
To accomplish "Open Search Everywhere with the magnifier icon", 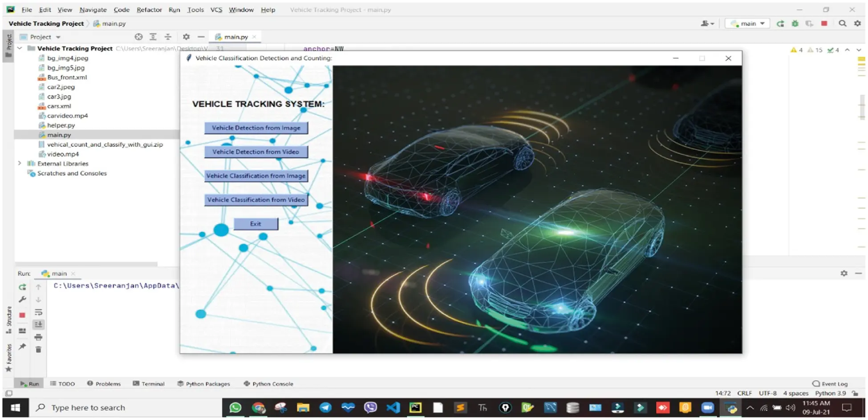I will 843,23.
